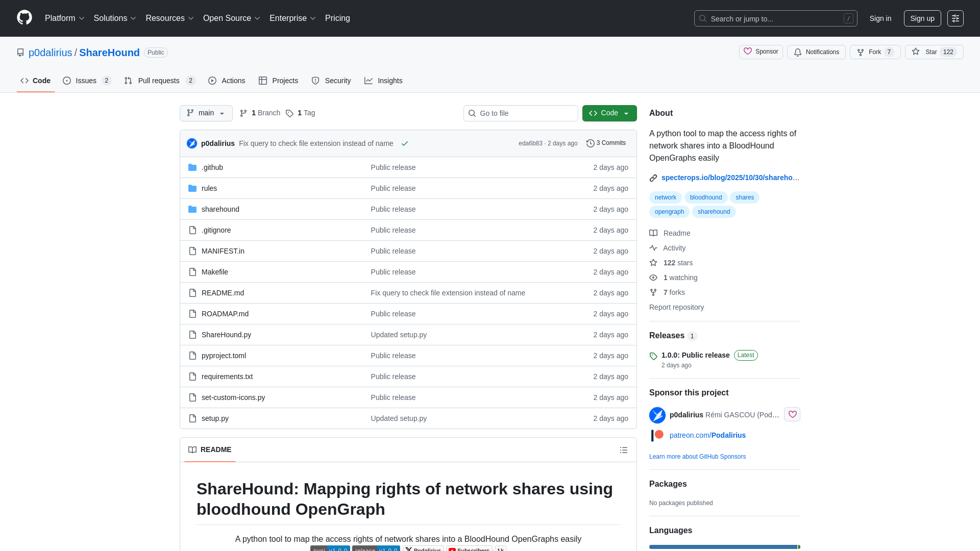Click the Sign up button
This screenshot has height=551, width=980.
pos(922,18)
